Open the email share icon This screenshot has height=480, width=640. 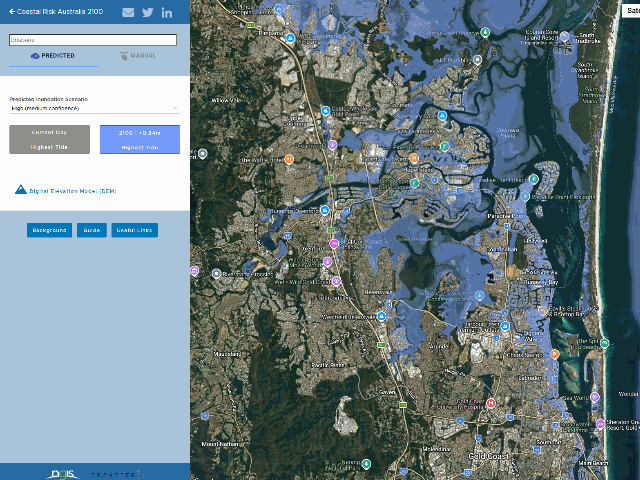(128, 12)
